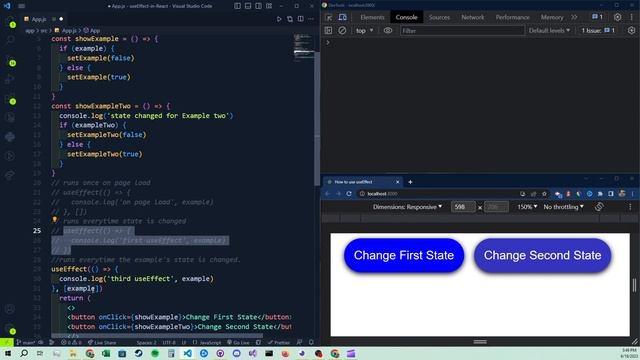Toggle the device toolbar icon in DevTools
The height and width of the screenshot is (360, 640).
coord(342,17)
